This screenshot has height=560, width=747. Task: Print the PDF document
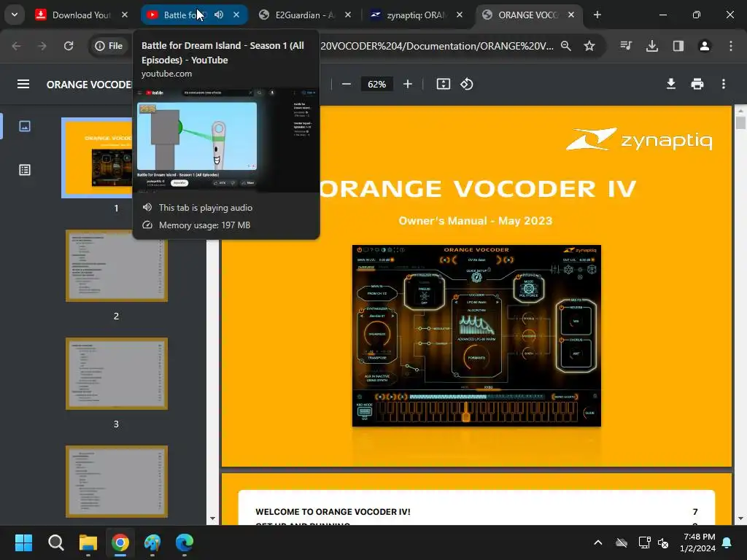point(697,85)
